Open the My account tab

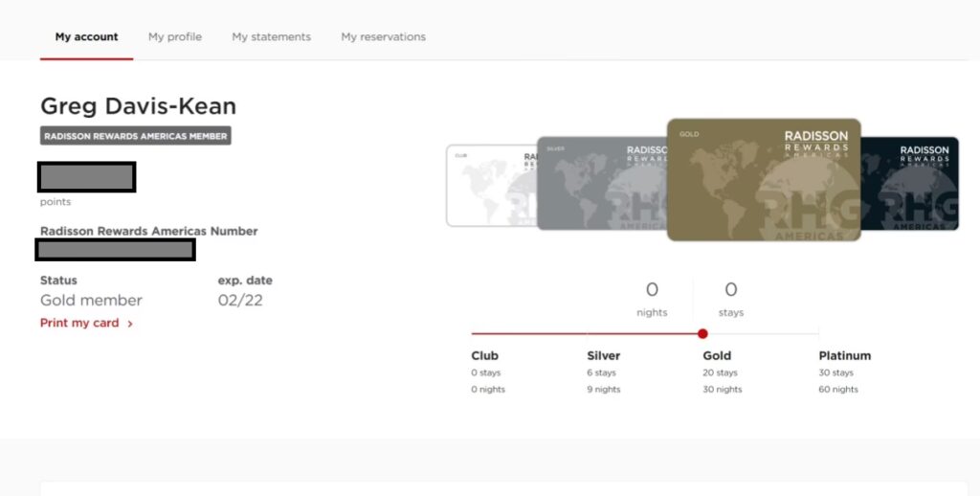[x=86, y=37]
